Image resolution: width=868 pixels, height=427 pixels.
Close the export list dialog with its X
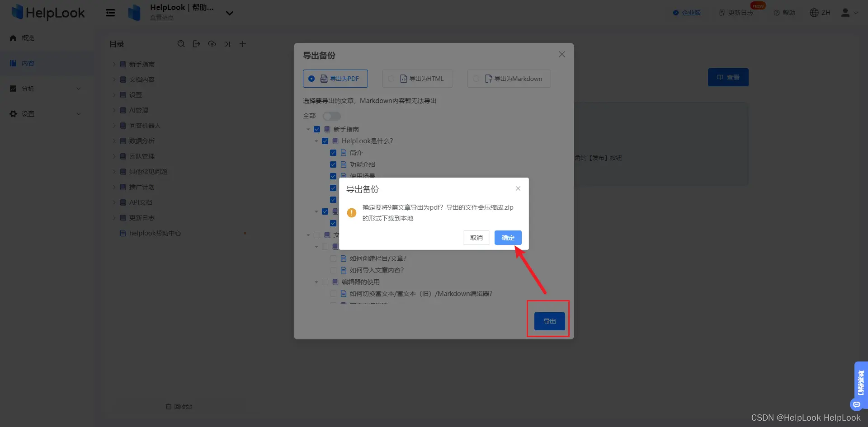562,54
